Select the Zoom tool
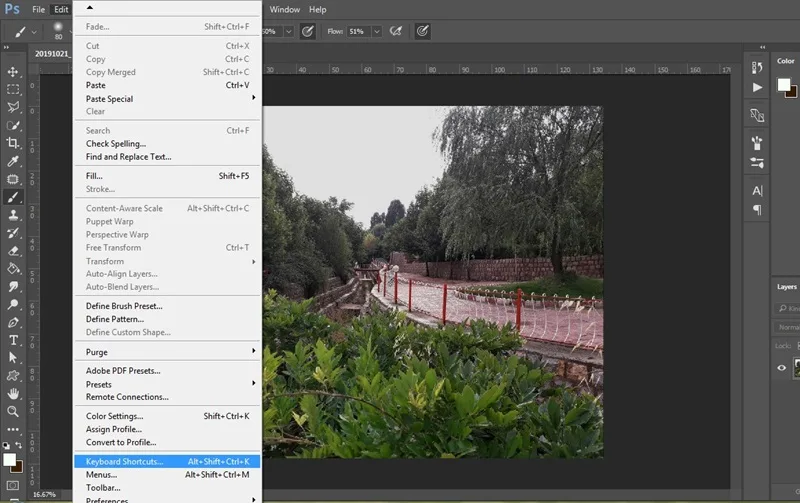This screenshot has height=503, width=800. tap(13, 411)
